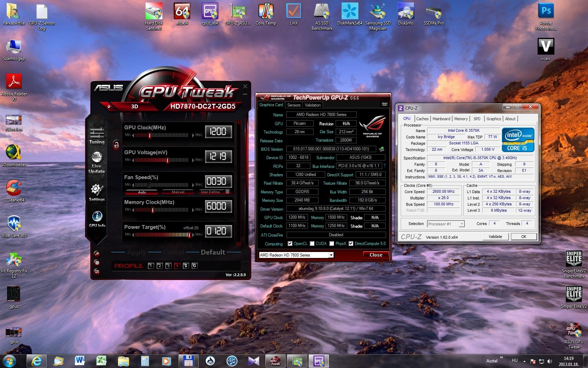The height and width of the screenshot is (368, 588).
Task: Switch to the Validation tab in GPU-Z
Action: (x=313, y=105)
